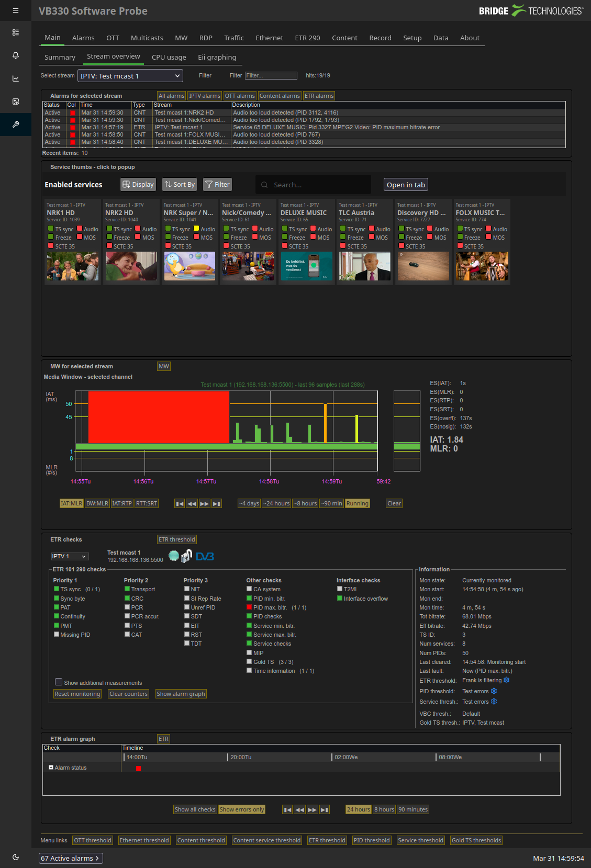Open the IPTV 1 dropdown in ETR checks
The width and height of the screenshot is (591, 868).
(x=70, y=556)
